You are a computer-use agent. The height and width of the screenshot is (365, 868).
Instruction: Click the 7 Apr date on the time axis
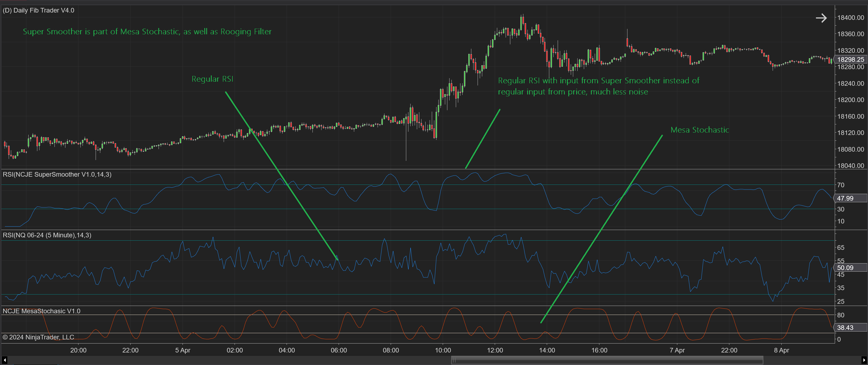[677, 350]
